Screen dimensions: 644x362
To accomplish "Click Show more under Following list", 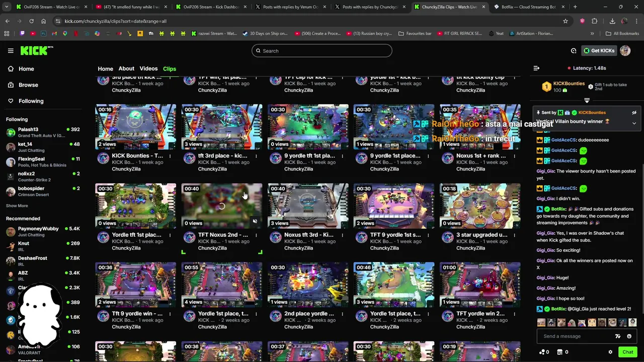I will point(17,206).
